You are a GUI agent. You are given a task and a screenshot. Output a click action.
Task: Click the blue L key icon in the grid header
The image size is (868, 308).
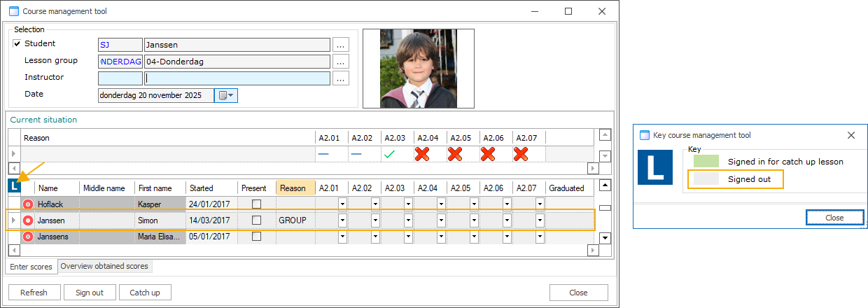tap(15, 187)
